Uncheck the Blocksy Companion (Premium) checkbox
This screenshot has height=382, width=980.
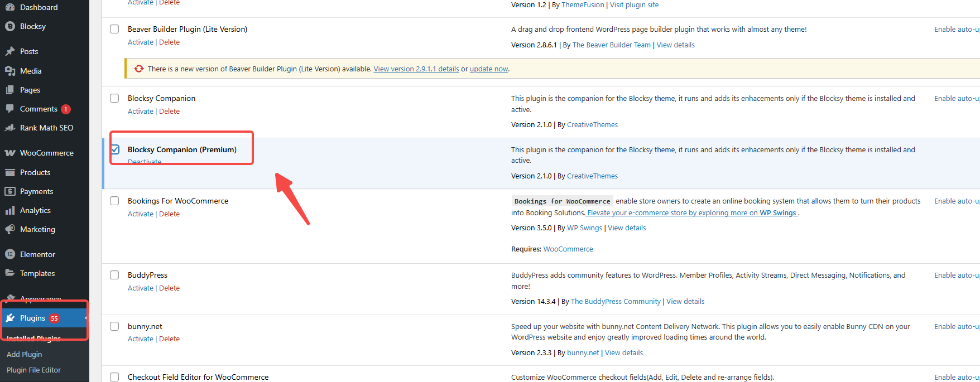[114, 149]
